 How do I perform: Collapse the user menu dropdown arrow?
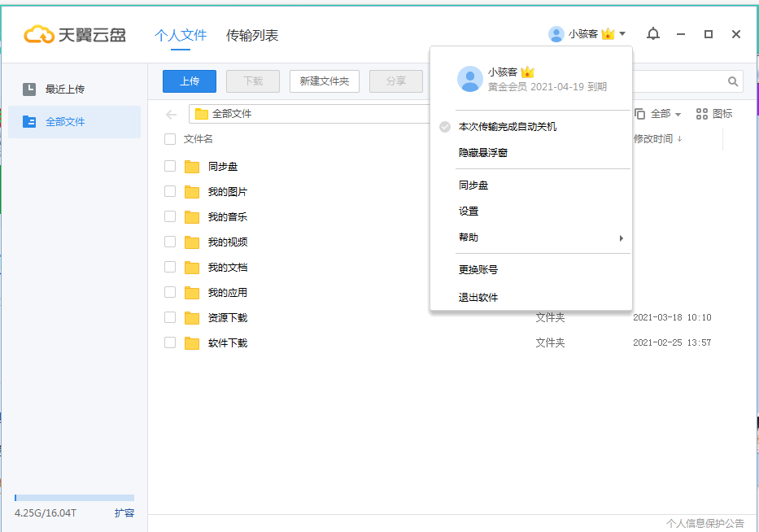[x=622, y=34]
